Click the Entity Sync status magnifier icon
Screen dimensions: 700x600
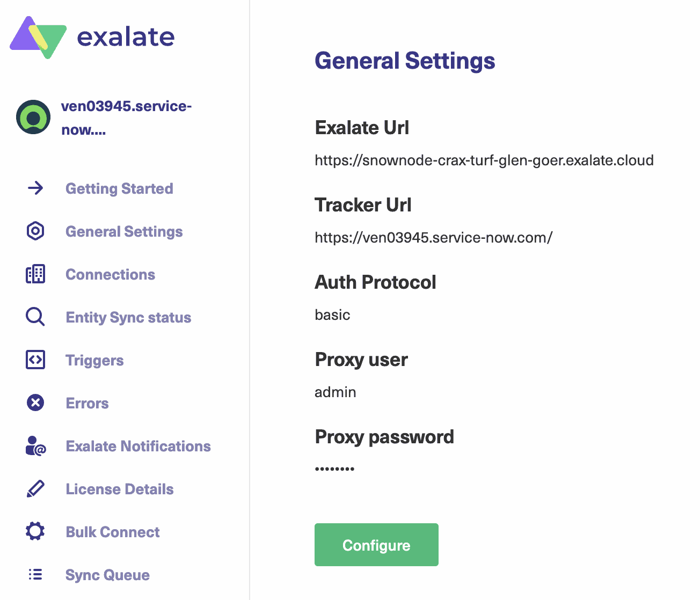(35, 317)
